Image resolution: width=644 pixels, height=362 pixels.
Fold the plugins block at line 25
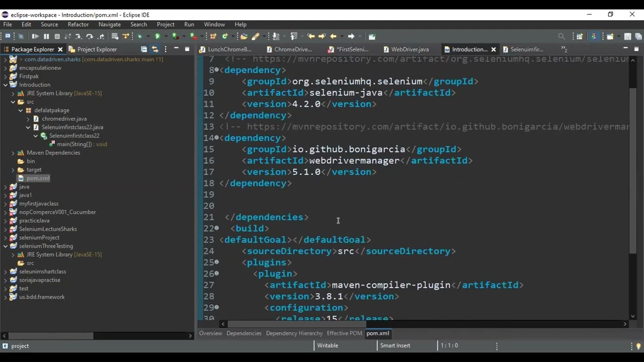(217, 262)
